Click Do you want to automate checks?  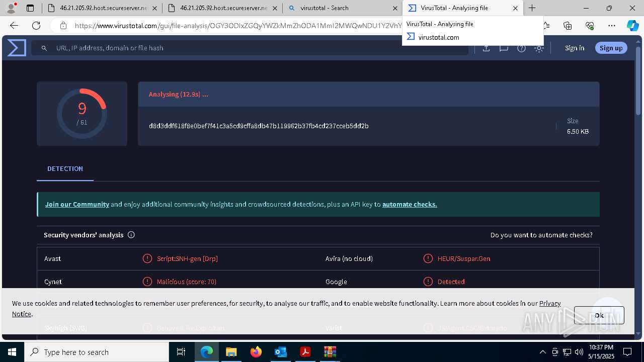tap(541, 235)
